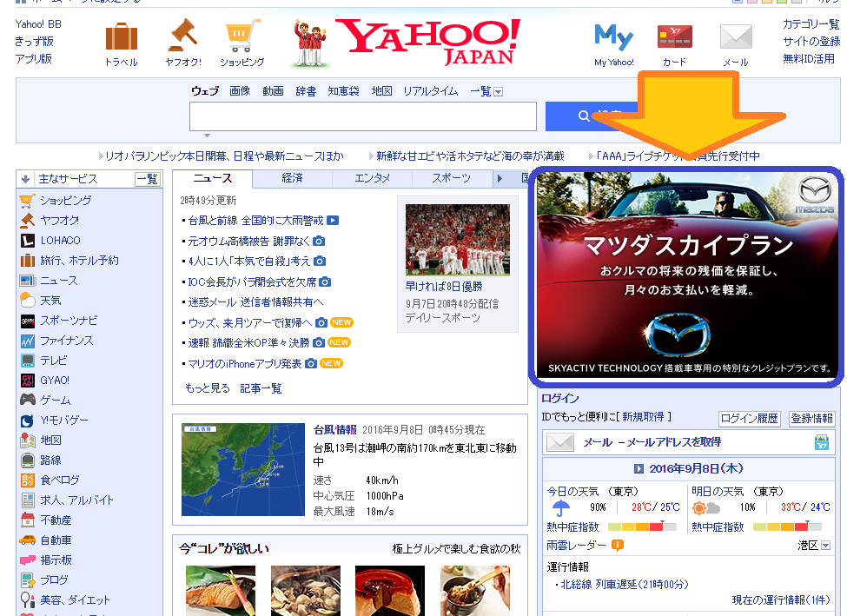Select 知恵袋 search type
Image resolution: width=847 pixels, height=616 pixels.
tap(343, 90)
